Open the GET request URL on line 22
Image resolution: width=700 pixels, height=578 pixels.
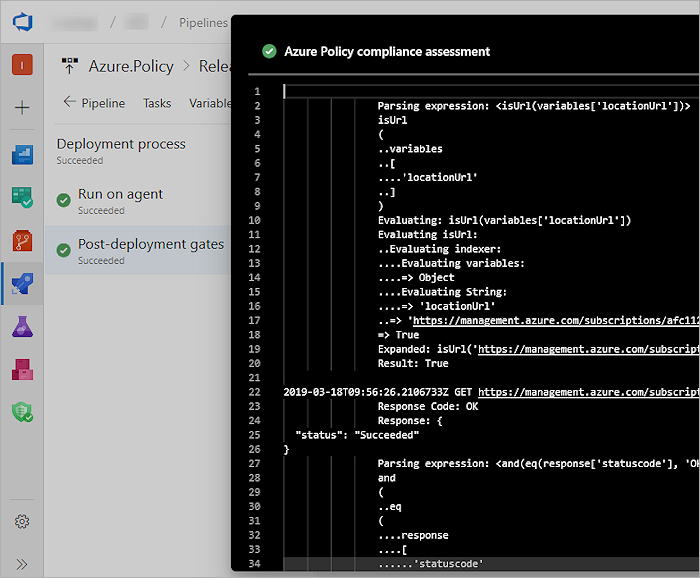pos(588,392)
